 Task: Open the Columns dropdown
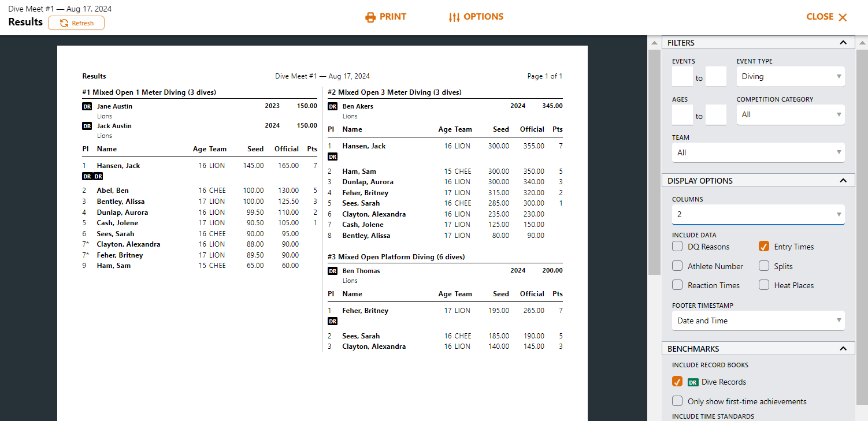[x=758, y=215]
